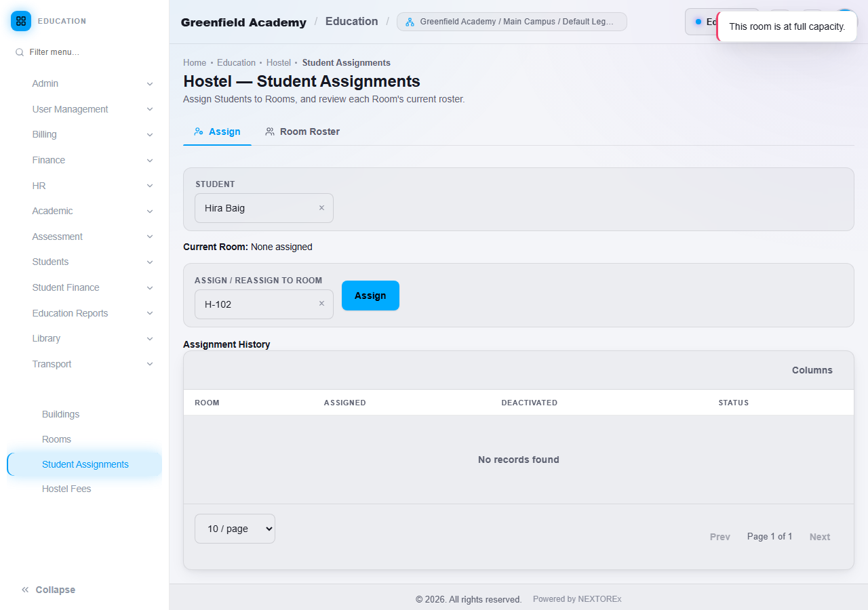Sort by the Deactivated column header

click(x=530, y=403)
